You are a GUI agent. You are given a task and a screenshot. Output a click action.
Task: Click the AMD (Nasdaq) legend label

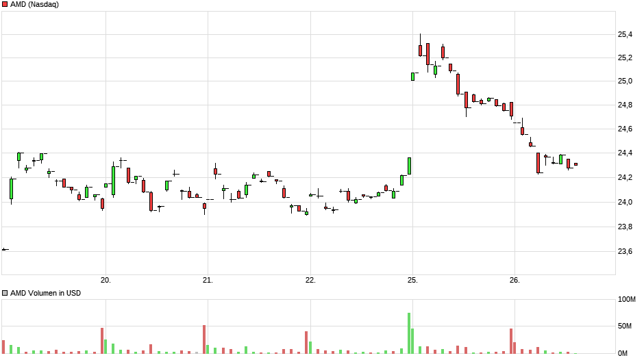coord(34,5)
